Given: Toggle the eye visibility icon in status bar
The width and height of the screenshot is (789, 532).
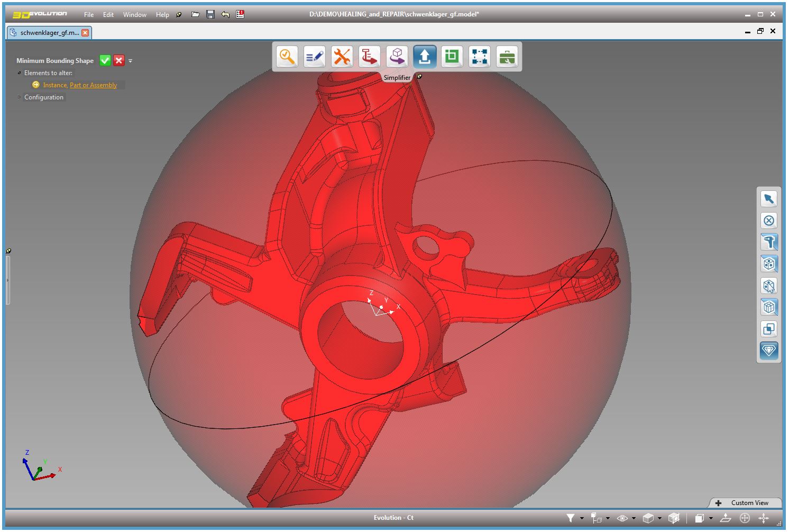Looking at the screenshot, I should pos(622,518).
